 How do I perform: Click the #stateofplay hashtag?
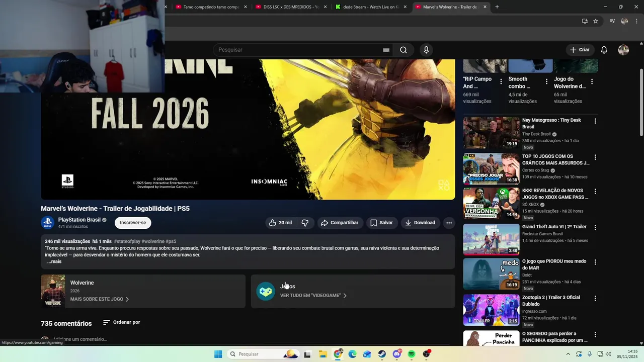tap(127, 241)
